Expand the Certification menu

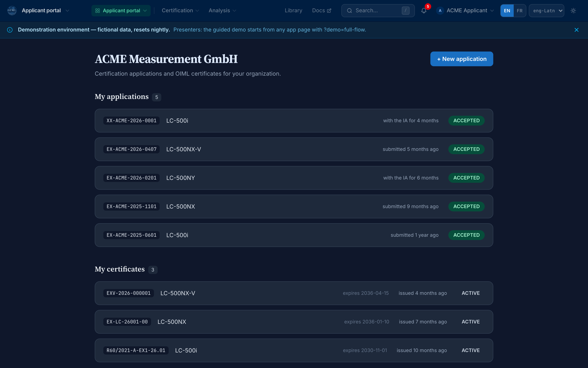180,11
